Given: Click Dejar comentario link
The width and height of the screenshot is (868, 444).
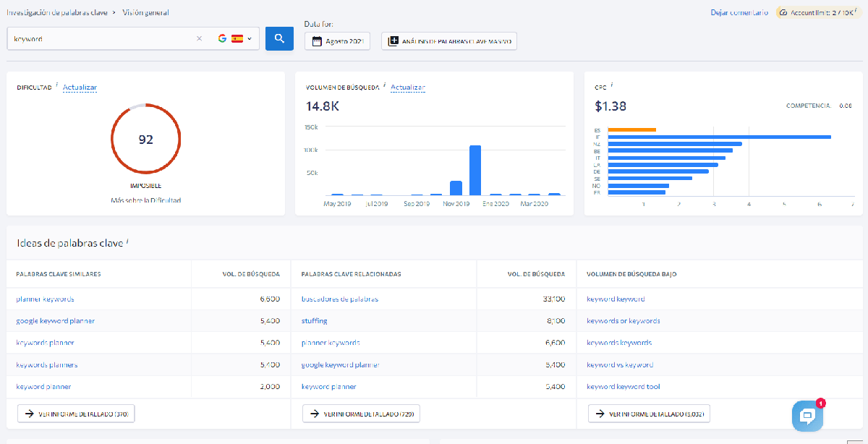Looking at the screenshot, I should (x=739, y=12).
